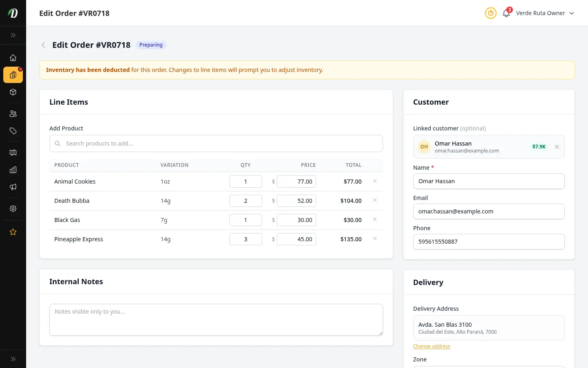Image resolution: width=588 pixels, height=368 pixels.
Task: Open the help question mark icon
Action: (x=490, y=13)
